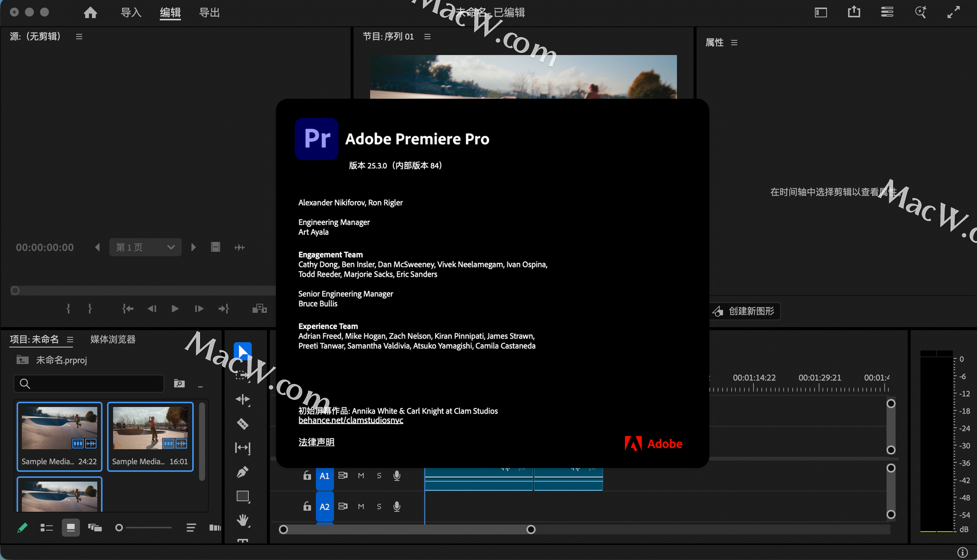The height and width of the screenshot is (560, 977).
Task: Click the status bar info icon
Action: coord(962,552)
